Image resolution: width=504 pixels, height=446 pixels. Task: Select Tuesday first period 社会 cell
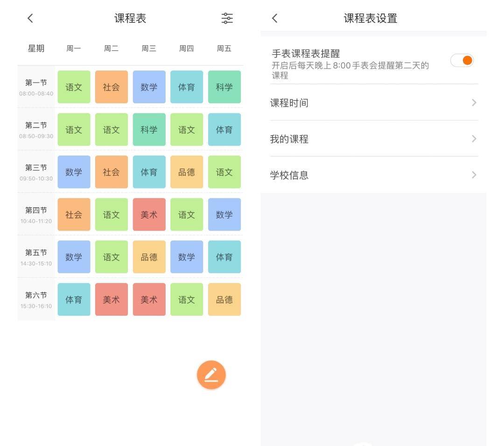pyautogui.click(x=112, y=87)
